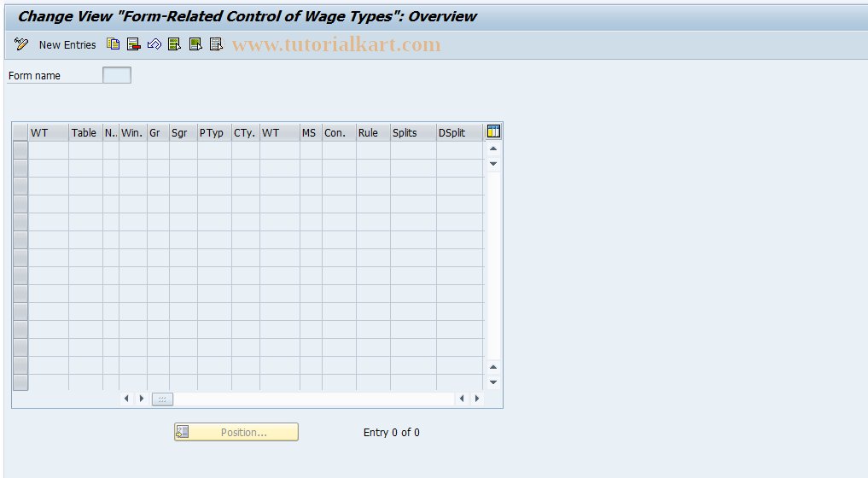Click the first empty cell under Rule column
The height and width of the screenshot is (478, 868).
coord(373,150)
